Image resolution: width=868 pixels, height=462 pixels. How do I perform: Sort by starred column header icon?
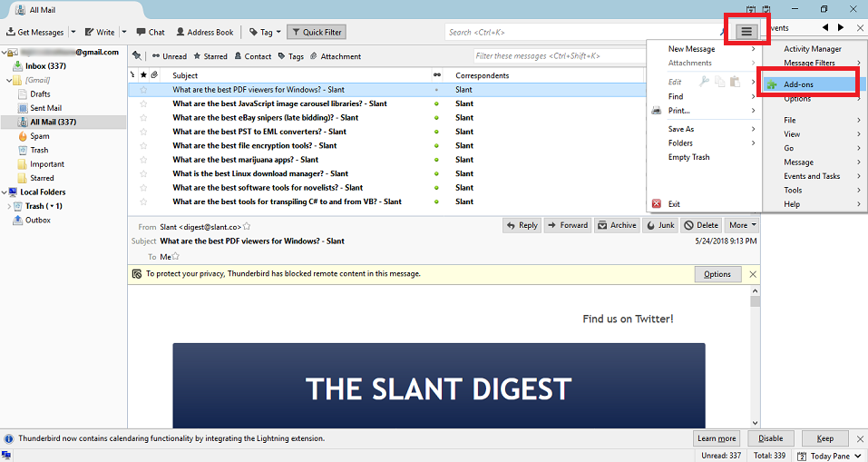point(143,74)
